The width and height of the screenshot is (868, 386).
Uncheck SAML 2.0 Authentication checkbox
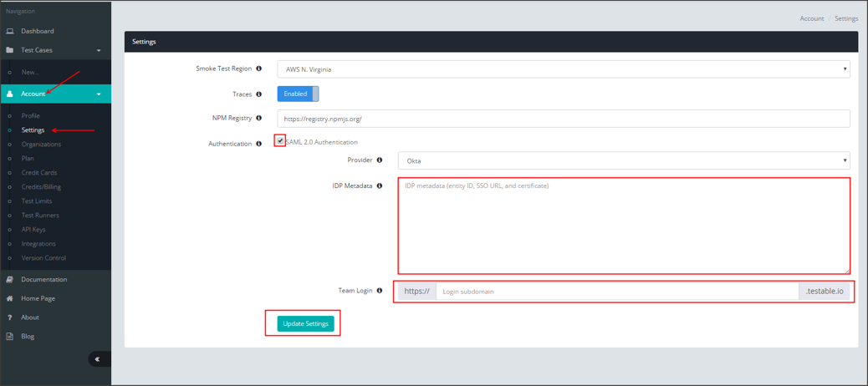(280, 141)
